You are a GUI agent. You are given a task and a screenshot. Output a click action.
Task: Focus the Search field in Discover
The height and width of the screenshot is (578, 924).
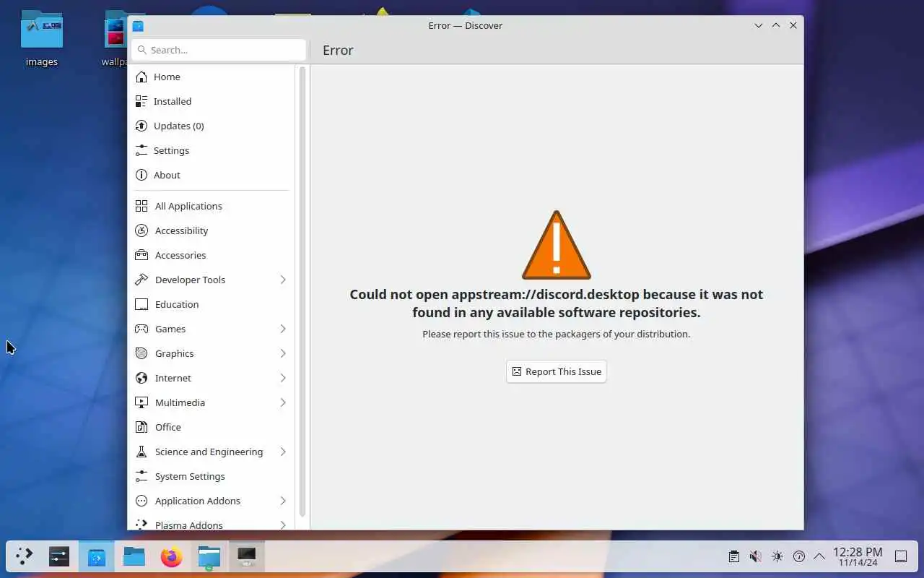pyautogui.click(x=219, y=50)
